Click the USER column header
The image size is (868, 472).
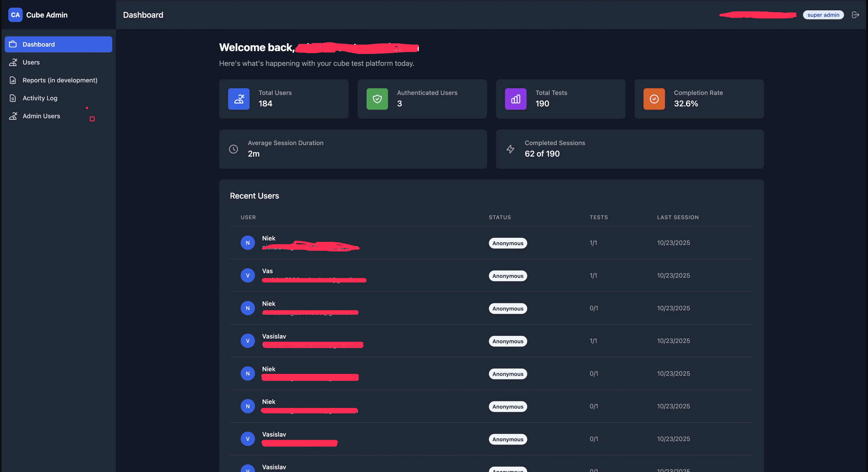(248, 217)
